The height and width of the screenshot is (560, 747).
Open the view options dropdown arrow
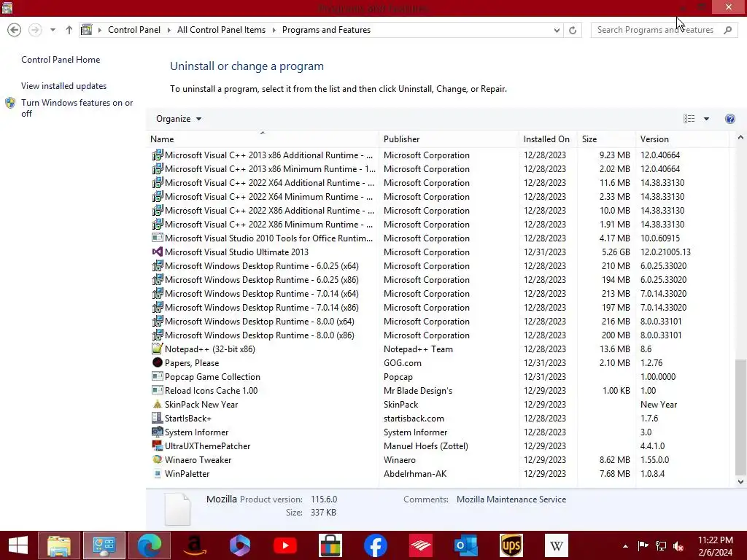tap(706, 119)
